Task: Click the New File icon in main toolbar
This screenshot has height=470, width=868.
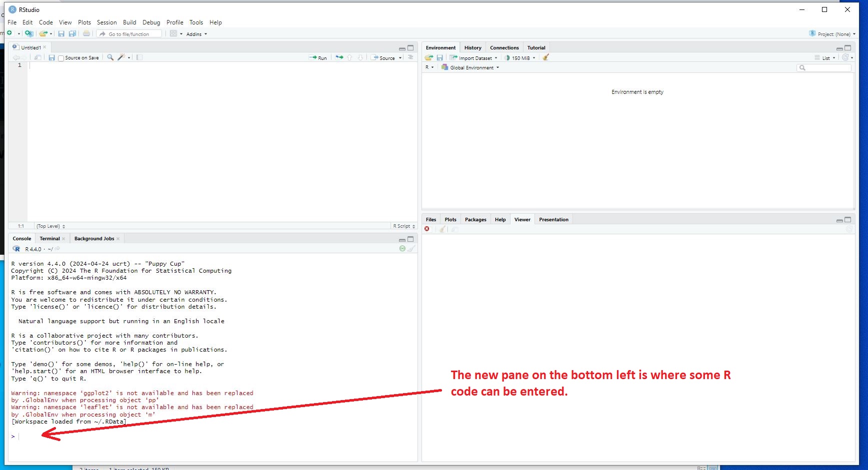Action: tap(9, 33)
